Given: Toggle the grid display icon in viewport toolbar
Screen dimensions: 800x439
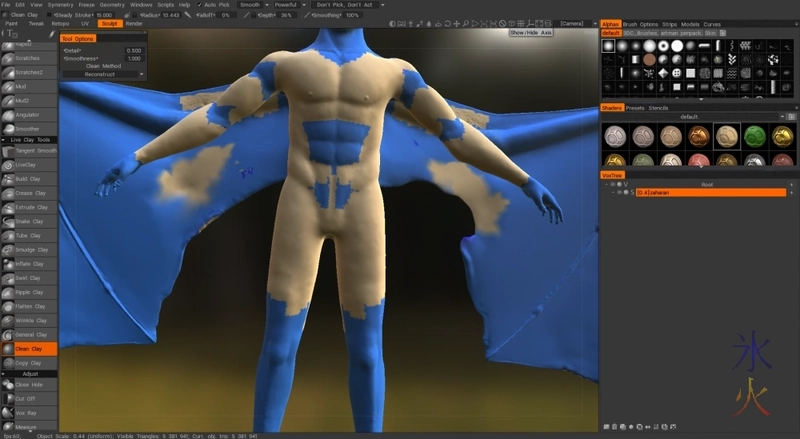Looking at the screenshot, I should coord(521,23).
